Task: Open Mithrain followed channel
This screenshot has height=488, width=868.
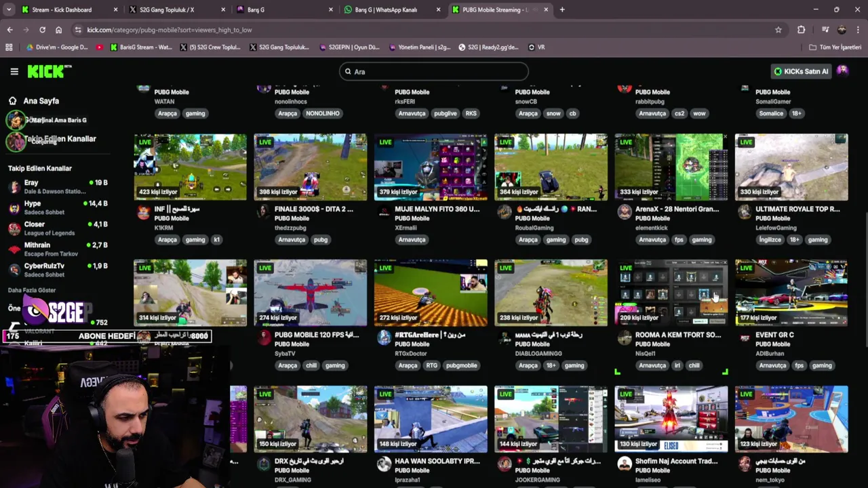Action: pyautogui.click(x=58, y=249)
